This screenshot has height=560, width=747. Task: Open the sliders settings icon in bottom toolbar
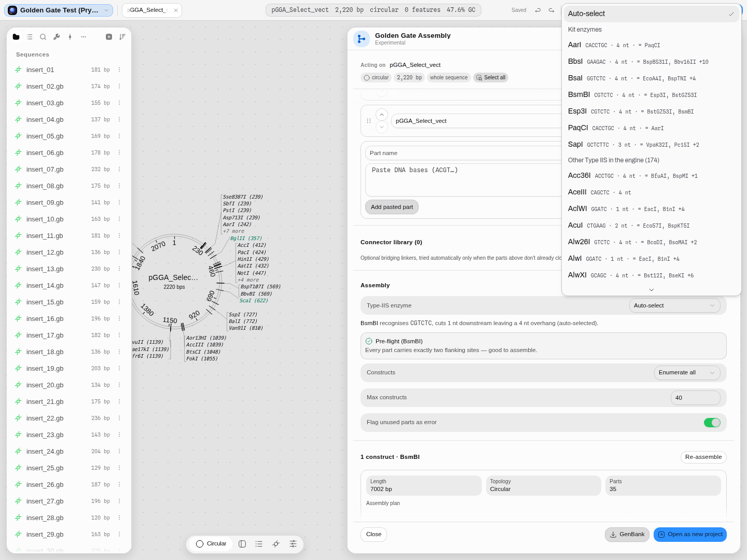293,544
